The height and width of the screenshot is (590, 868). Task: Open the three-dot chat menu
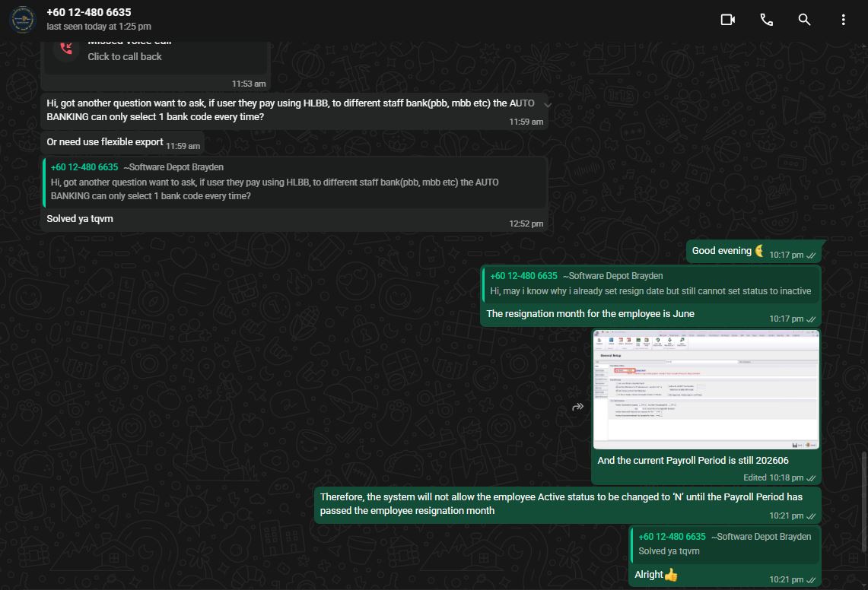(843, 20)
